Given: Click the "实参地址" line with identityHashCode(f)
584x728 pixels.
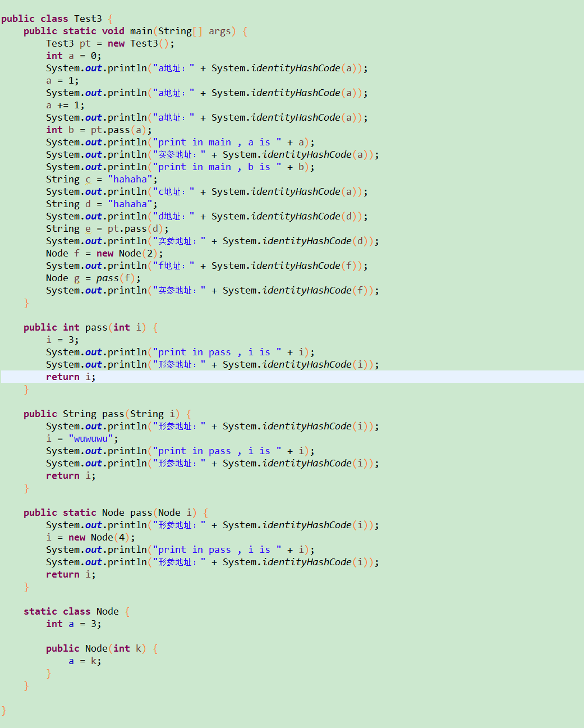Looking at the screenshot, I should click(213, 290).
